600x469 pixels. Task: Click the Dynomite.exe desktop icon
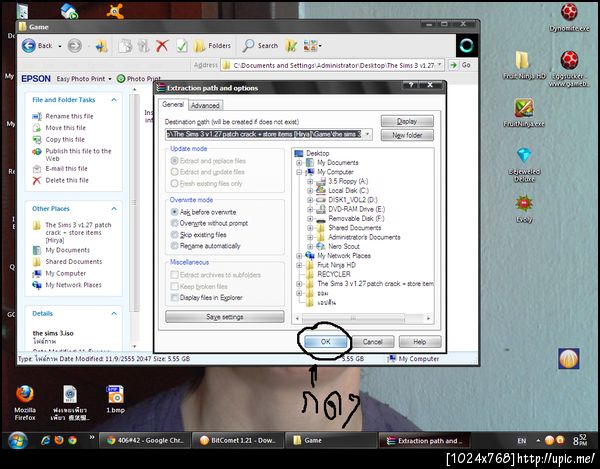click(x=569, y=18)
